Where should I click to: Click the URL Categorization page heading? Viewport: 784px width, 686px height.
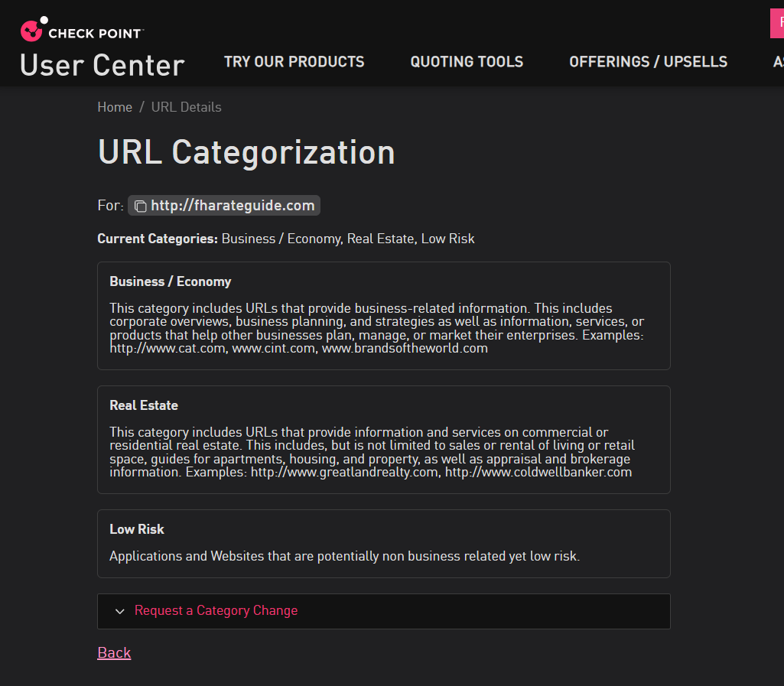click(x=246, y=152)
